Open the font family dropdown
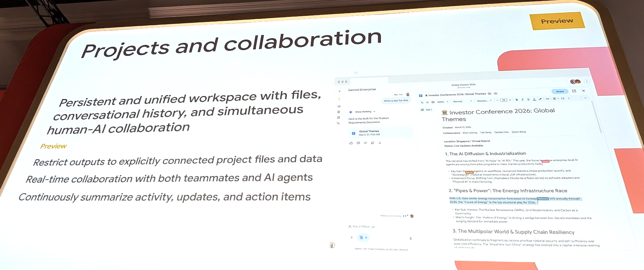The image size is (644, 270). pyautogui.click(x=484, y=101)
